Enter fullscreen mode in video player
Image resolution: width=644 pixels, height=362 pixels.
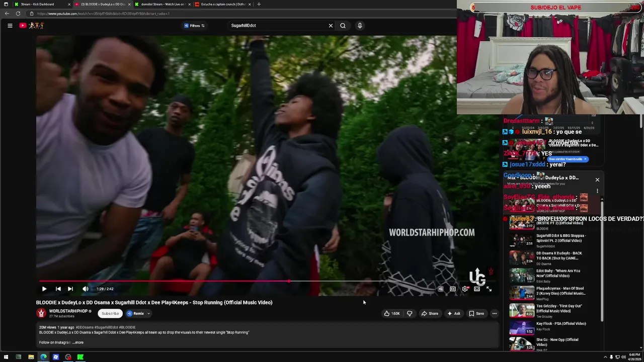coord(489,289)
